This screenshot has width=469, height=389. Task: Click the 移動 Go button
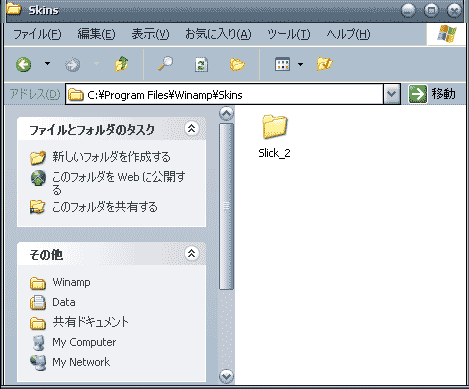tap(432, 94)
